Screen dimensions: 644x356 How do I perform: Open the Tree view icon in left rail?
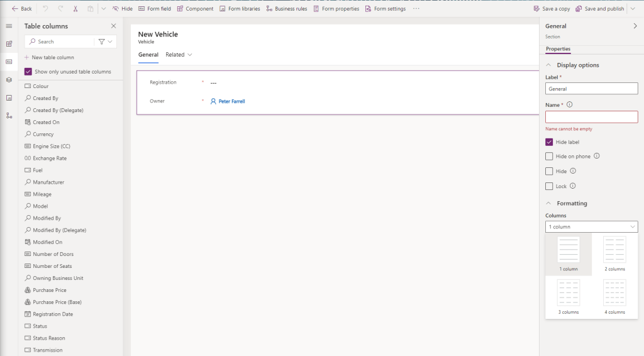coord(9,116)
